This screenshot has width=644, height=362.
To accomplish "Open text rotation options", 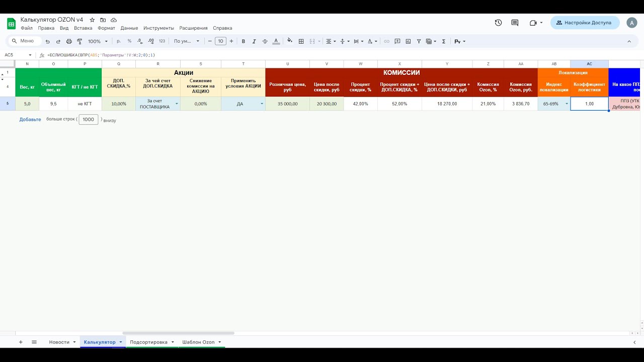I will tap(372, 41).
